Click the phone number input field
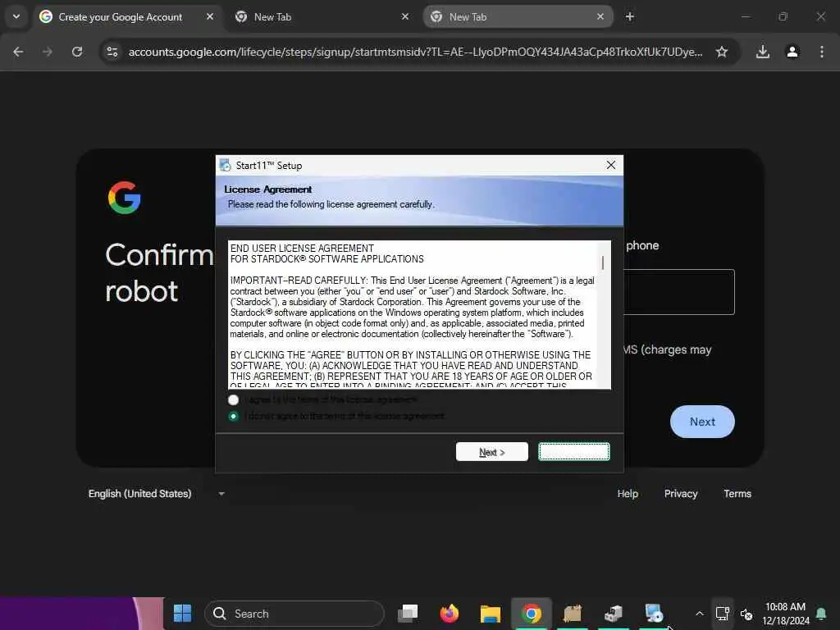 [x=679, y=292]
